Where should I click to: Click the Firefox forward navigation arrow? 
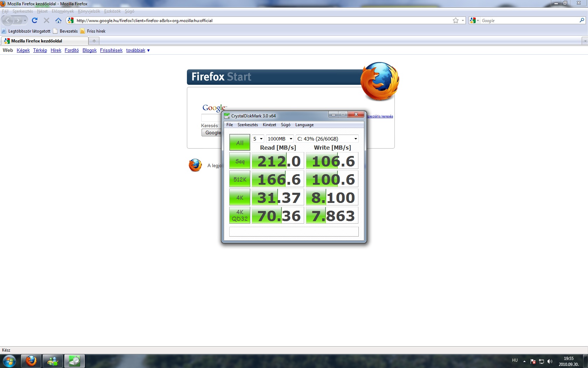18,21
